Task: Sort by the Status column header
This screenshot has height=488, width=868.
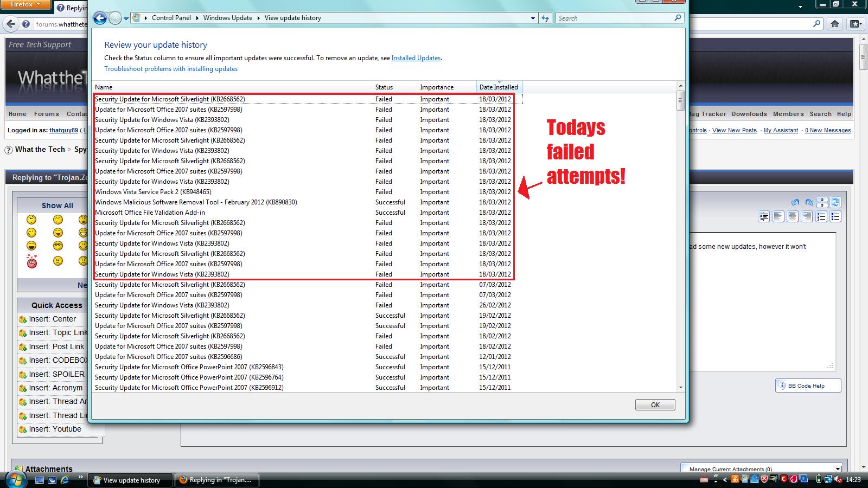Action: point(394,87)
